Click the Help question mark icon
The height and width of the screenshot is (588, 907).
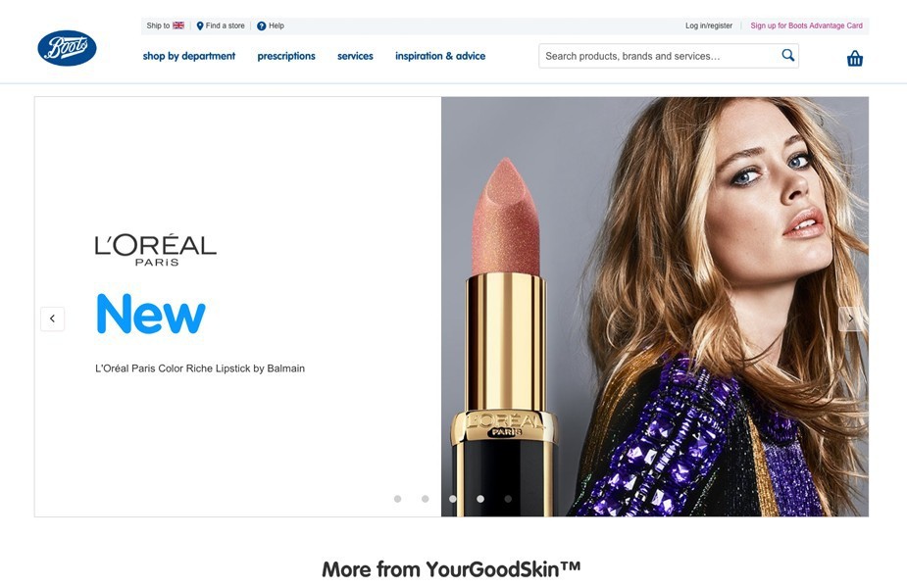click(262, 26)
